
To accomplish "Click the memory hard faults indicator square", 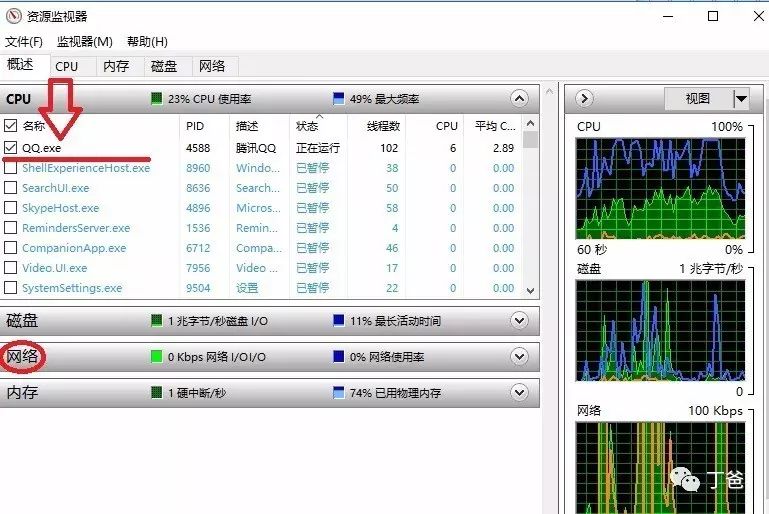I will point(157,393).
